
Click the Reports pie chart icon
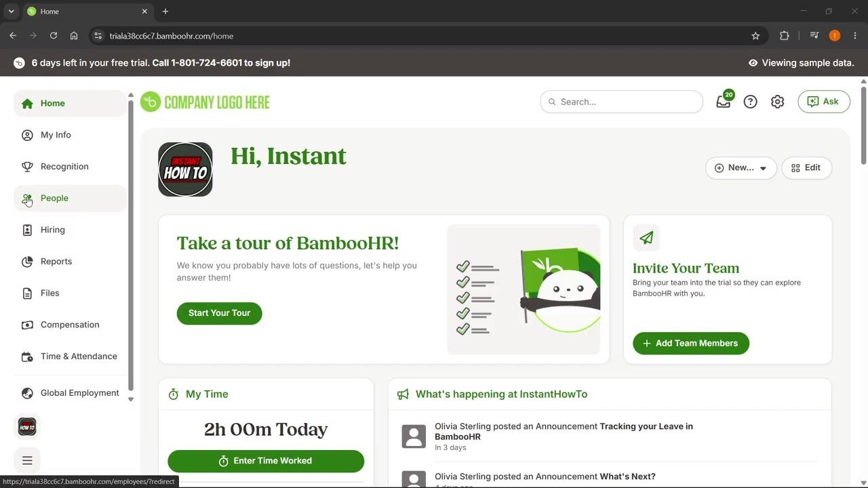point(27,262)
